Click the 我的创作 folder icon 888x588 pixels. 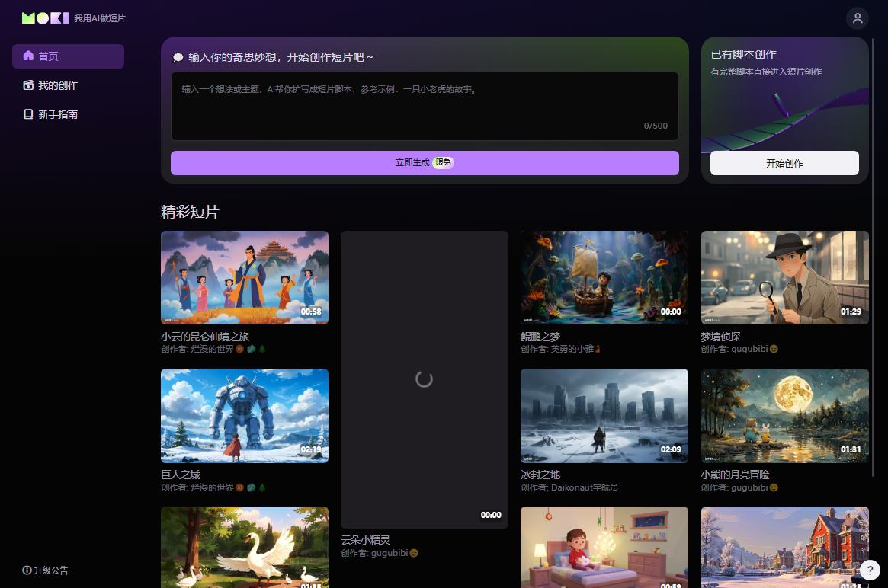click(x=28, y=85)
